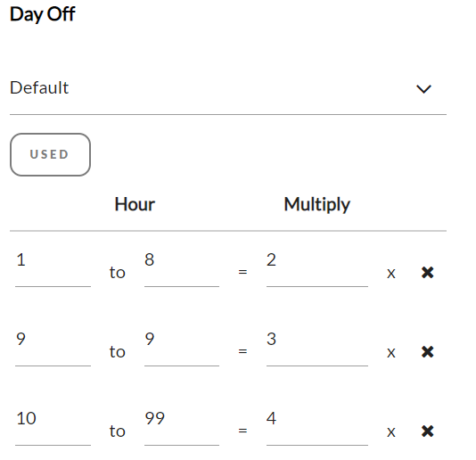Edit the start hour field showing 1

(53, 267)
